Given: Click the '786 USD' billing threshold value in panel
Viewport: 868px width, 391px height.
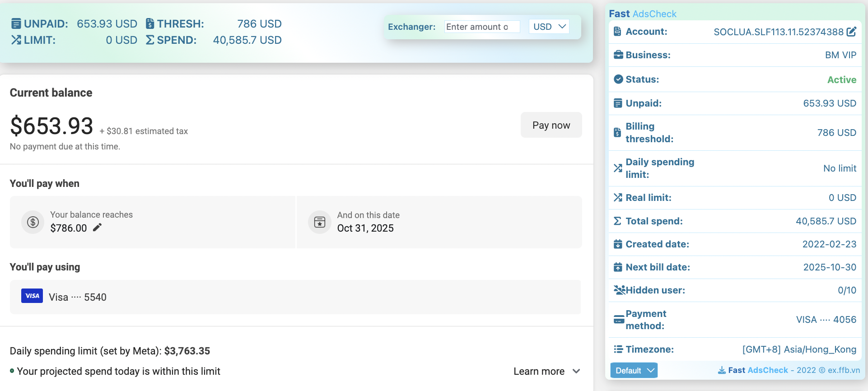Looking at the screenshot, I should click(836, 133).
